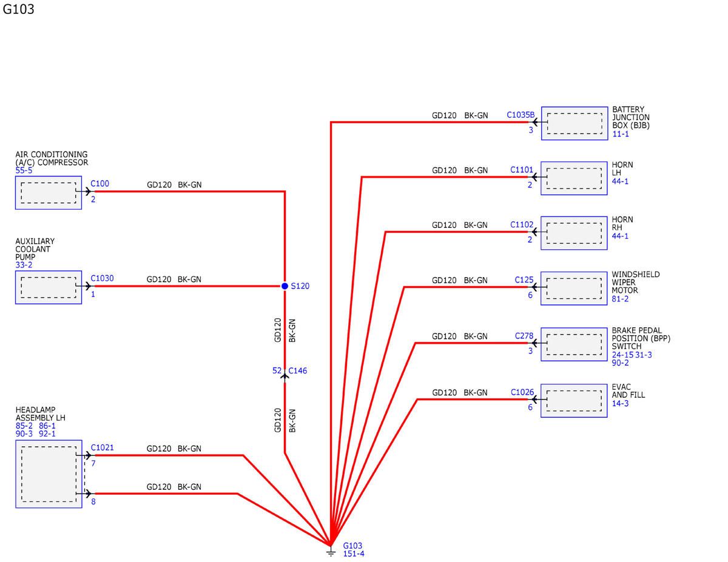Viewport: 728px width, 562px height.
Task: Go to page reference 151-4
Action: click(x=354, y=554)
